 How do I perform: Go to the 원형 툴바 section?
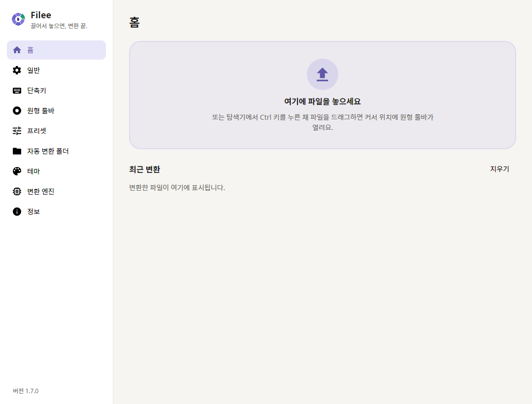(x=56, y=110)
